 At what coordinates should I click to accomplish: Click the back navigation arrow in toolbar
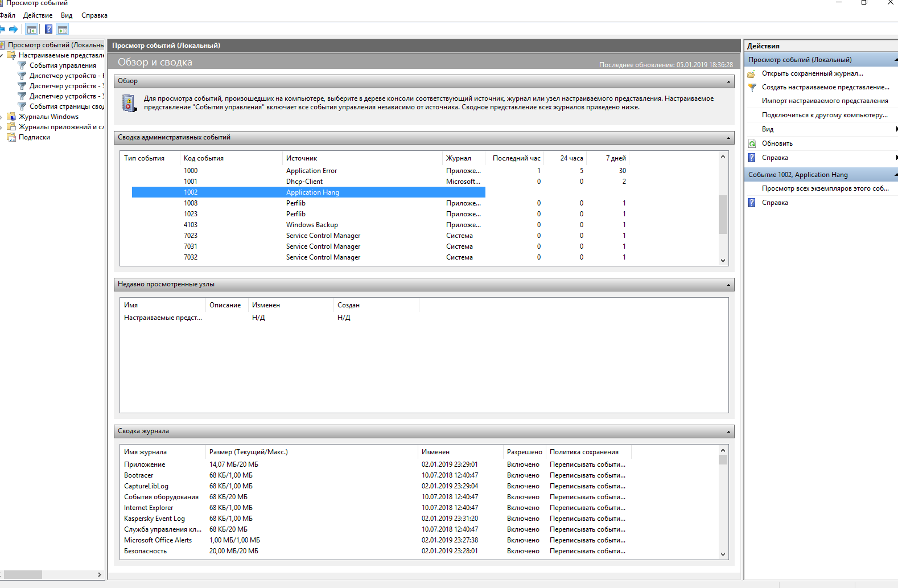(2, 29)
